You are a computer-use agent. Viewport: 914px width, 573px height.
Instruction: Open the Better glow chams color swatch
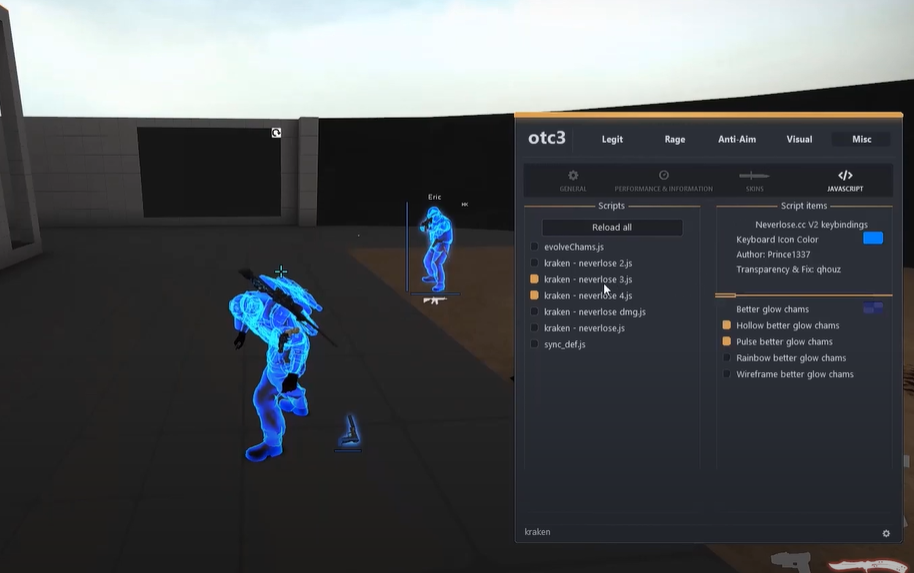click(873, 308)
